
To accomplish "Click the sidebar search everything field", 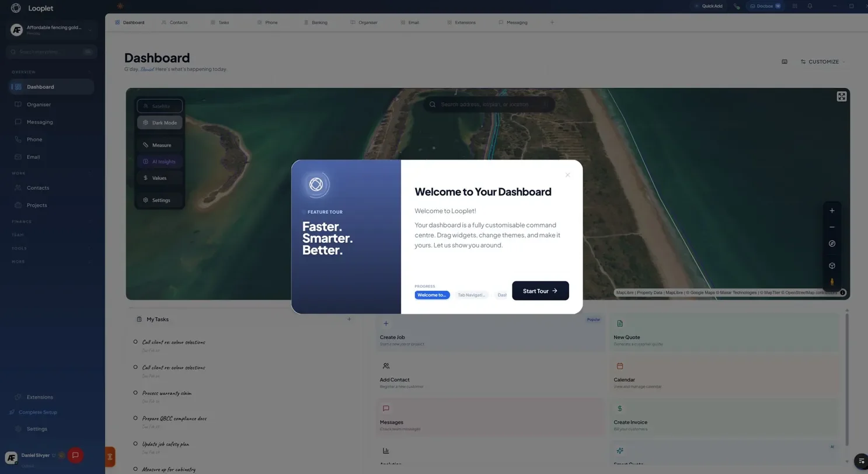I will click(51, 52).
